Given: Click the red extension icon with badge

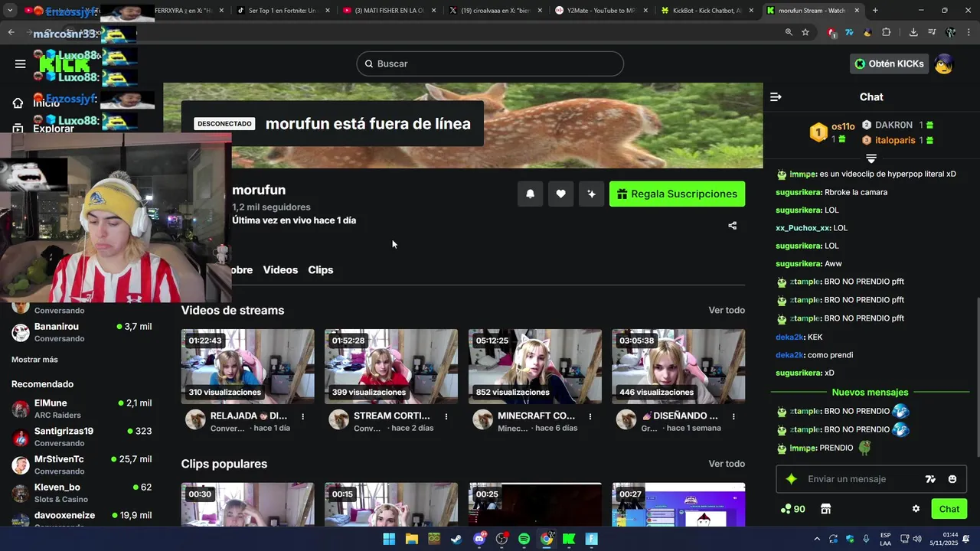Looking at the screenshot, I should click(x=831, y=32).
